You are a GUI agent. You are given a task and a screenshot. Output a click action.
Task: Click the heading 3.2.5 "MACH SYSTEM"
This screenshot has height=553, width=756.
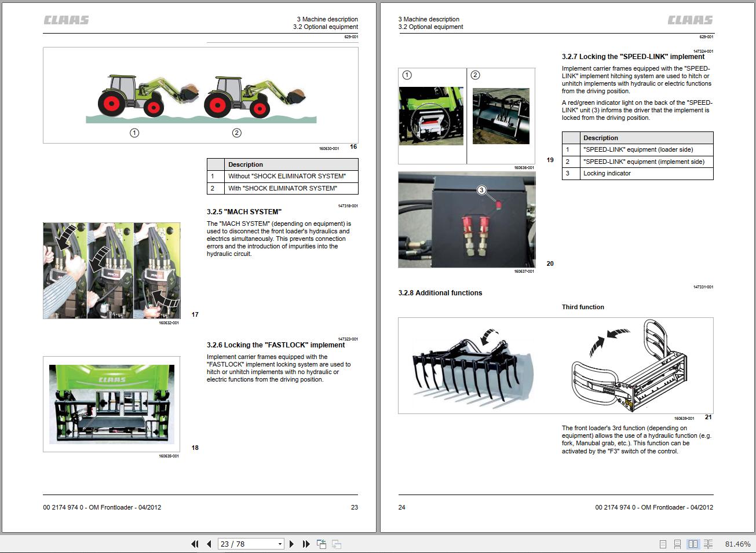pyautogui.click(x=244, y=212)
